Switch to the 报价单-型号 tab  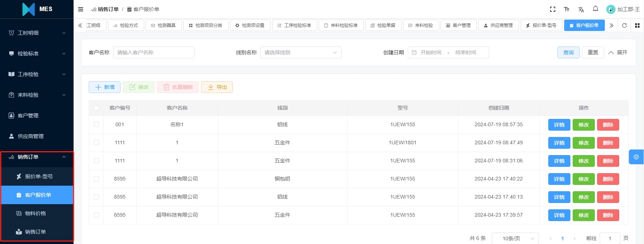click(542, 25)
